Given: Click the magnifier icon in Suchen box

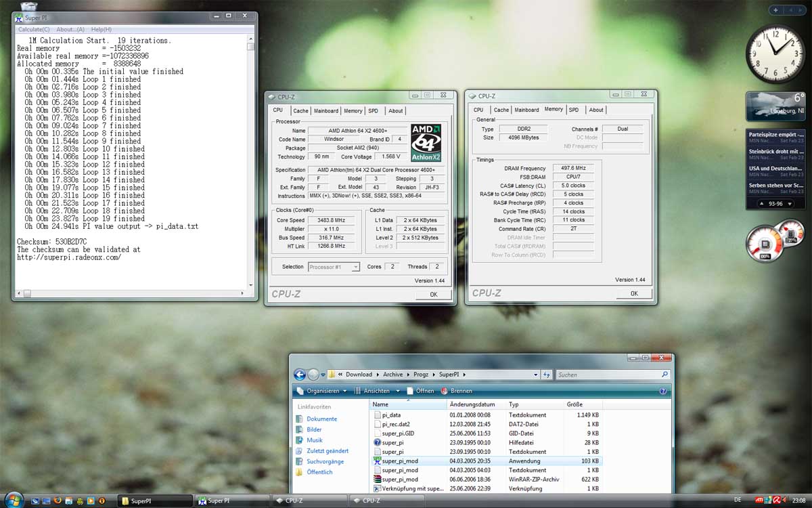Looking at the screenshot, I should tap(664, 375).
